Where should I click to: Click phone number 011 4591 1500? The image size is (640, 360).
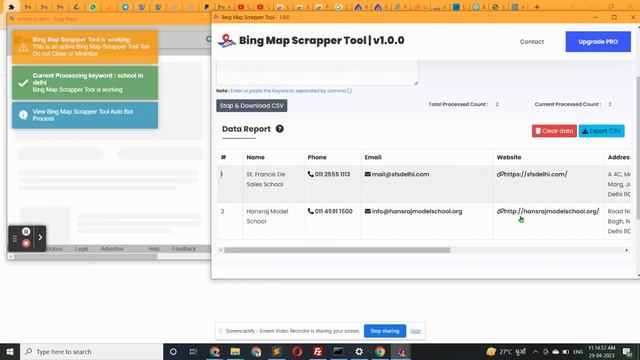point(330,211)
